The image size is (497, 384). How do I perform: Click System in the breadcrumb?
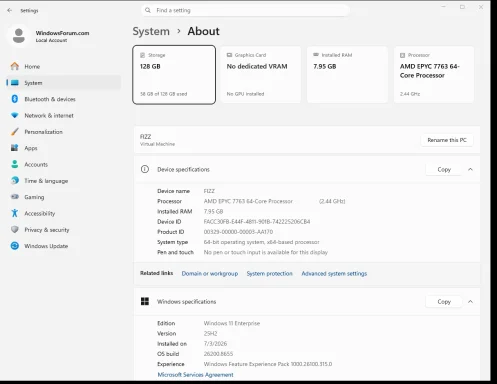151,31
